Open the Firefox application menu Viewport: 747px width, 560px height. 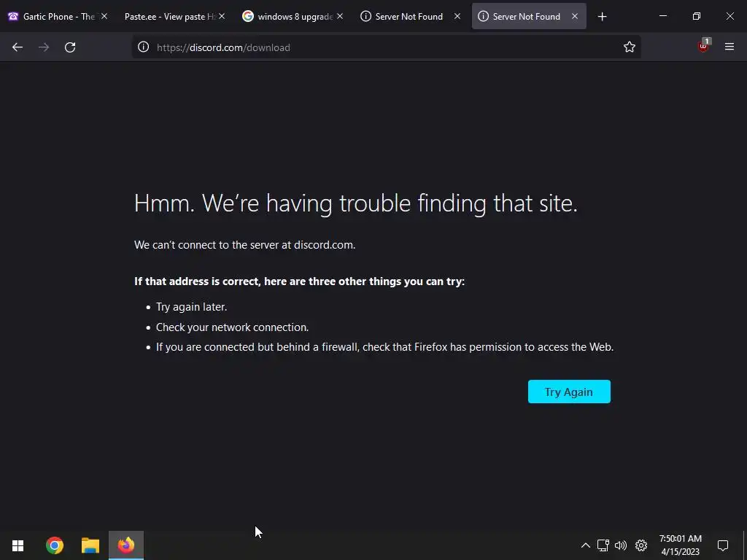(729, 47)
